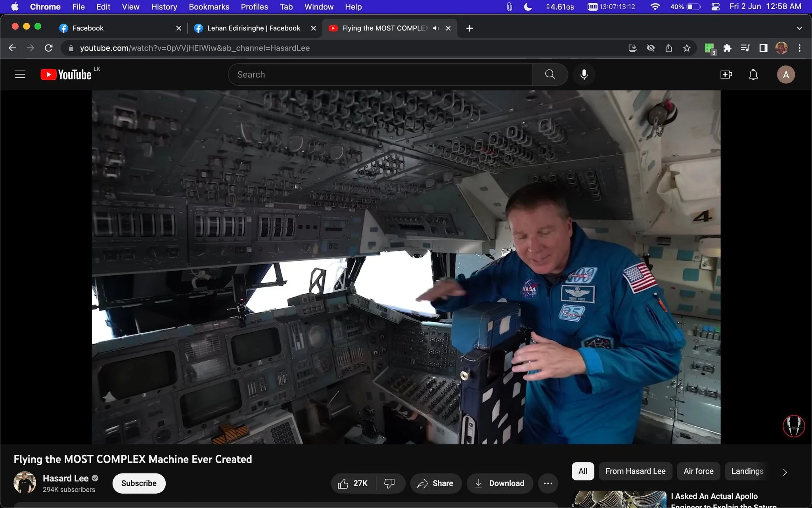The image size is (812, 508).
Task: Select the All filter chip
Action: pos(583,471)
